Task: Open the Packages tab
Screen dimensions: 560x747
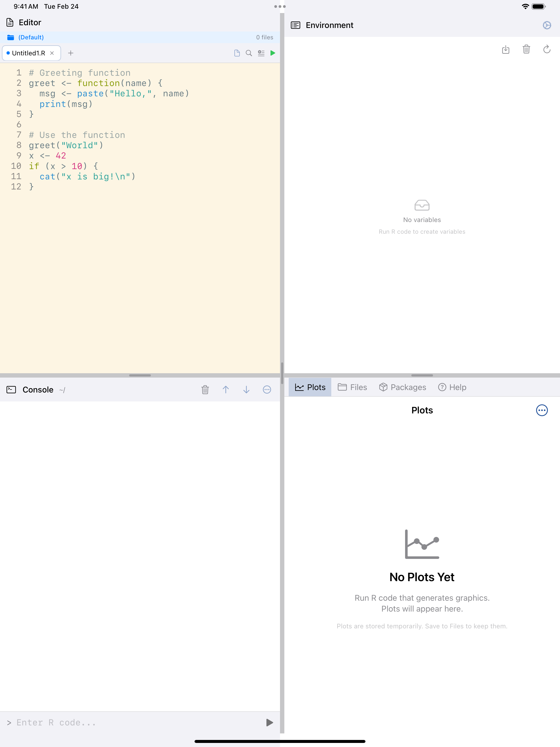Action: [402, 387]
